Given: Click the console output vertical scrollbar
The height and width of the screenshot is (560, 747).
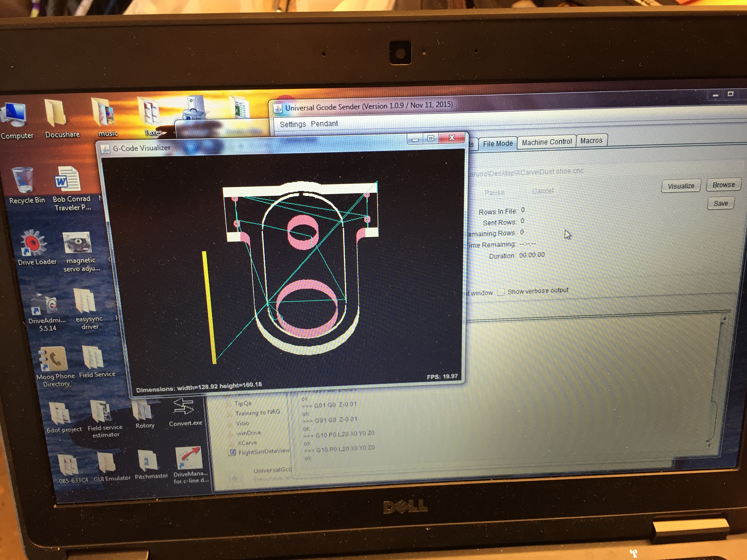Looking at the screenshot, I should [718, 381].
